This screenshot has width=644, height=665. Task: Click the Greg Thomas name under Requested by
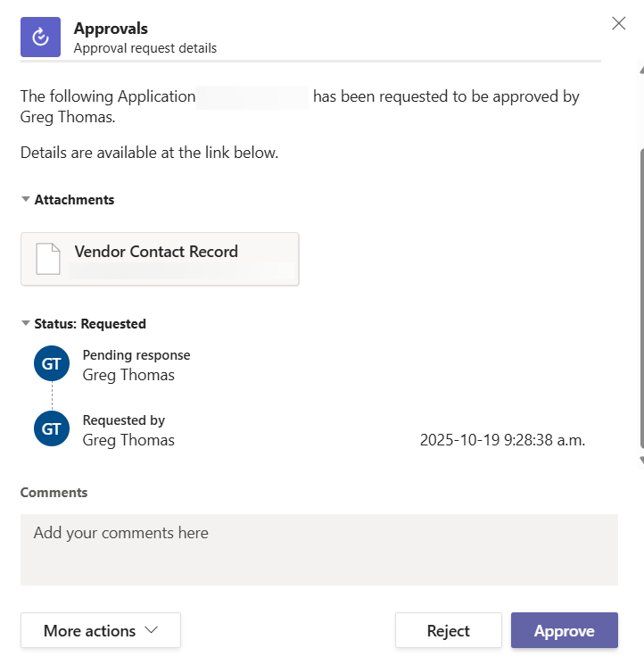click(x=128, y=440)
